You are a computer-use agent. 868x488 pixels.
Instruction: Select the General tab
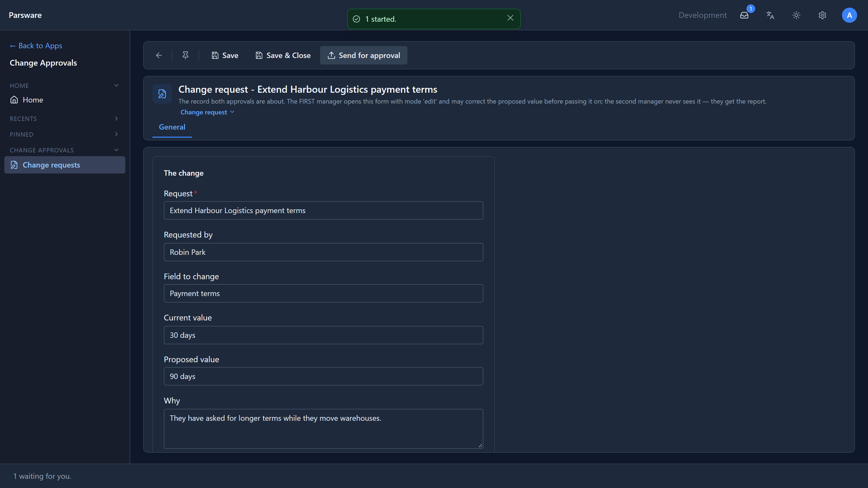pos(172,127)
